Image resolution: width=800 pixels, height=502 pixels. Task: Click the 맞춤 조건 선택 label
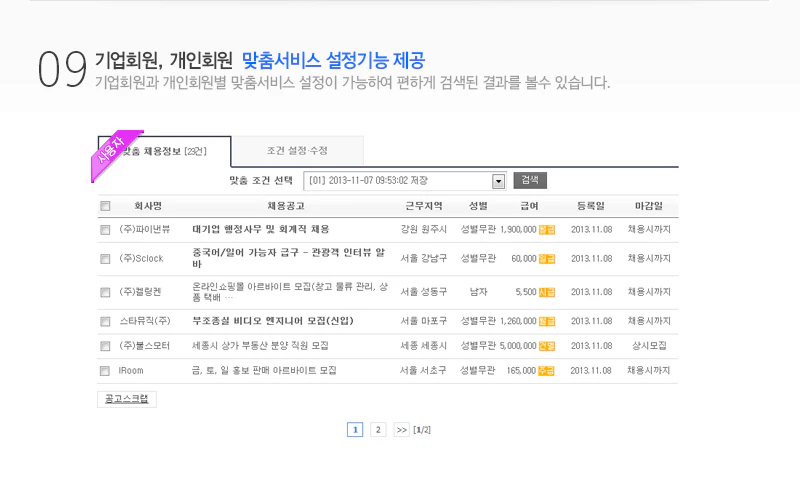click(261, 181)
